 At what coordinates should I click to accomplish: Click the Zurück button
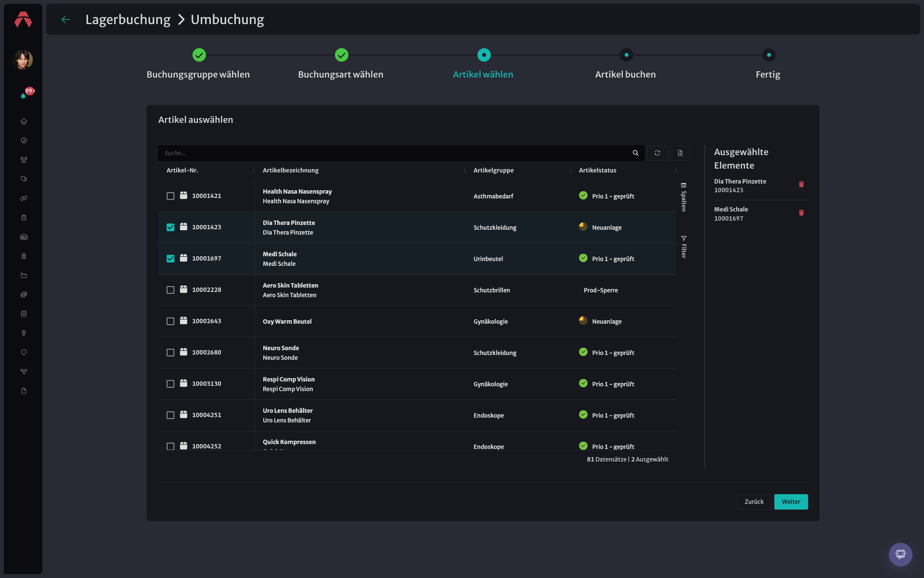click(754, 502)
